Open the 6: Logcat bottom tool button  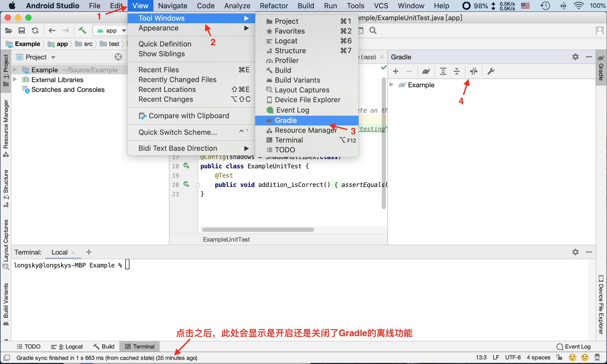pos(67,346)
